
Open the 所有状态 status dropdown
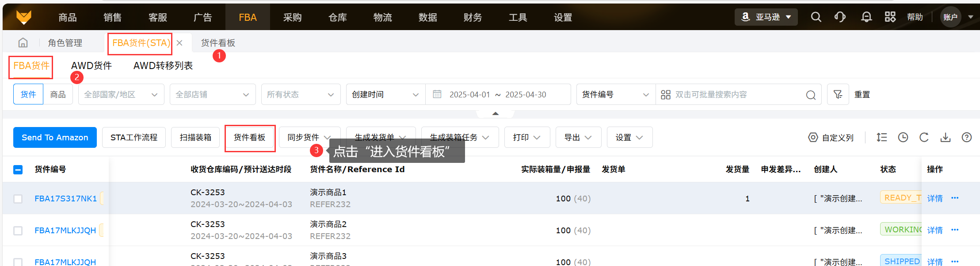pyautogui.click(x=300, y=94)
